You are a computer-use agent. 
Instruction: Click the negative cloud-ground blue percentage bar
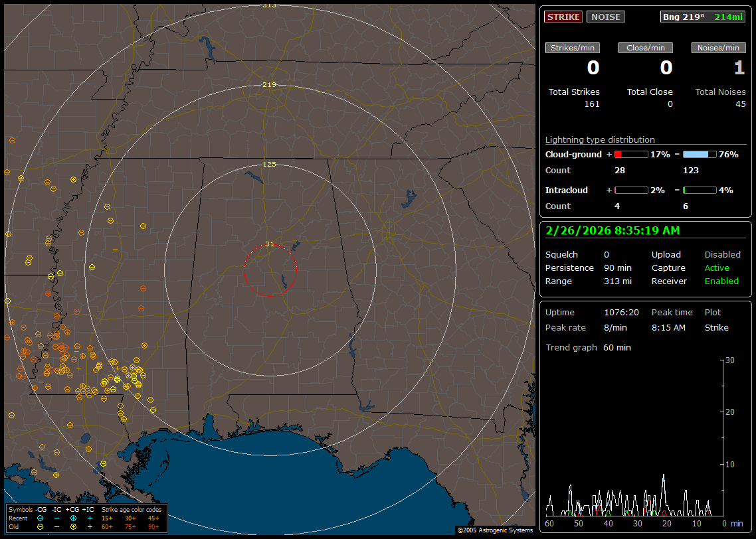(x=700, y=155)
